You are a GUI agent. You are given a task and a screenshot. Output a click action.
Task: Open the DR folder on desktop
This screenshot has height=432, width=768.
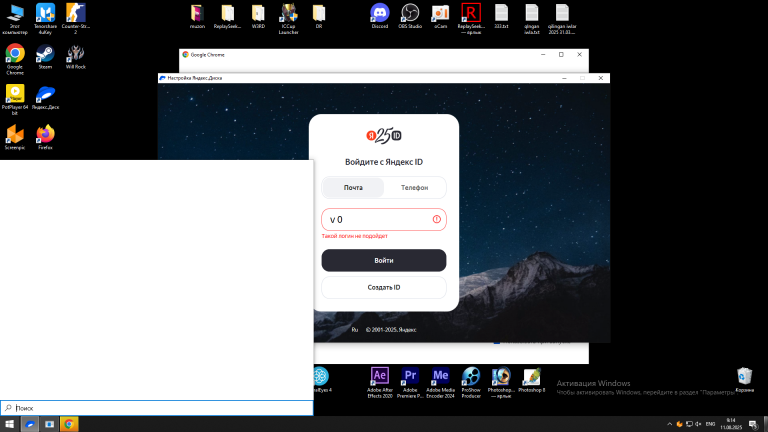click(x=319, y=17)
